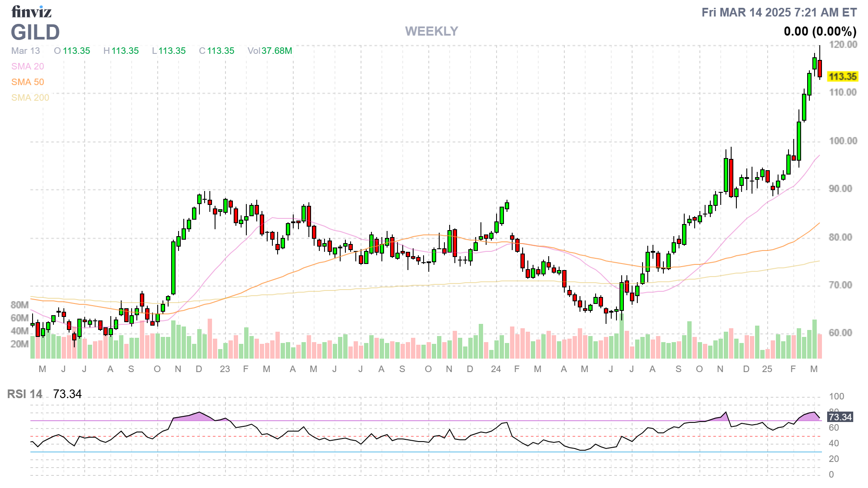The height and width of the screenshot is (488, 868).
Task: Click the GILD ticker symbol
Action: tap(35, 33)
